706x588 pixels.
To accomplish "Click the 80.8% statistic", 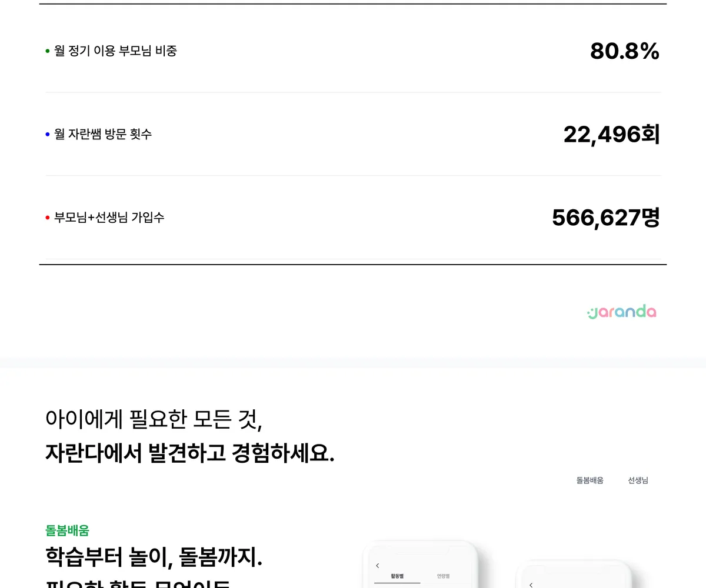I will point(625,51).
